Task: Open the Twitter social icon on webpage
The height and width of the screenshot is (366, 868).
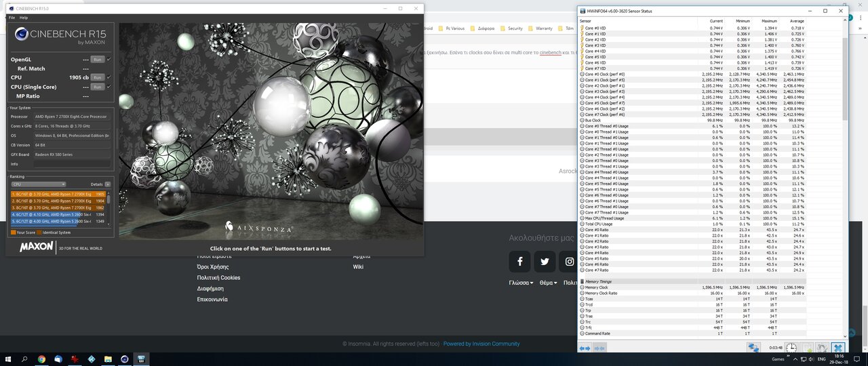Action: pyautogui.click(x=545, y=262)
